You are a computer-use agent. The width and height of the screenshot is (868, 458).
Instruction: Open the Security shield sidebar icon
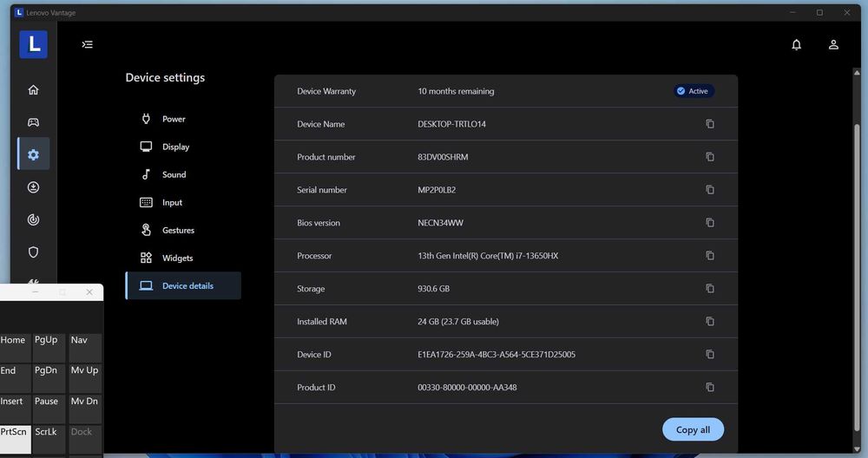[x=33, y=252]
